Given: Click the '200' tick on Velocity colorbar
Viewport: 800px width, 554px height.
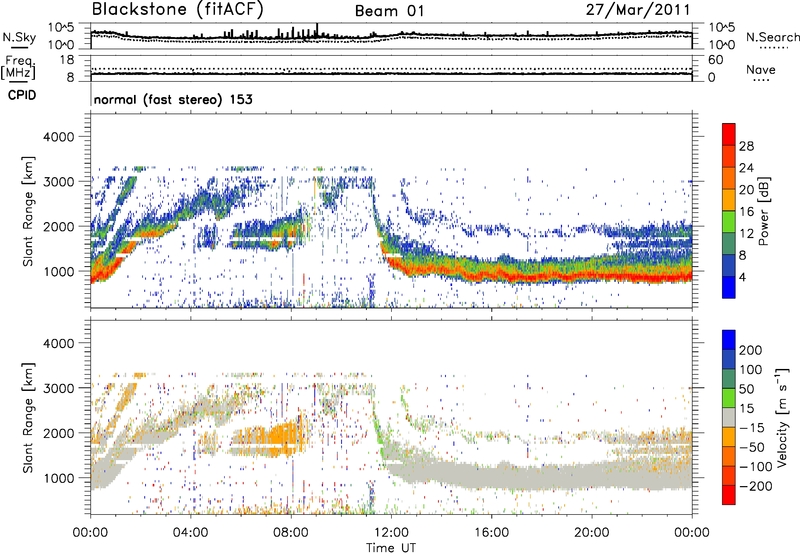Looking at the screenshot, I should click(751, 350).
